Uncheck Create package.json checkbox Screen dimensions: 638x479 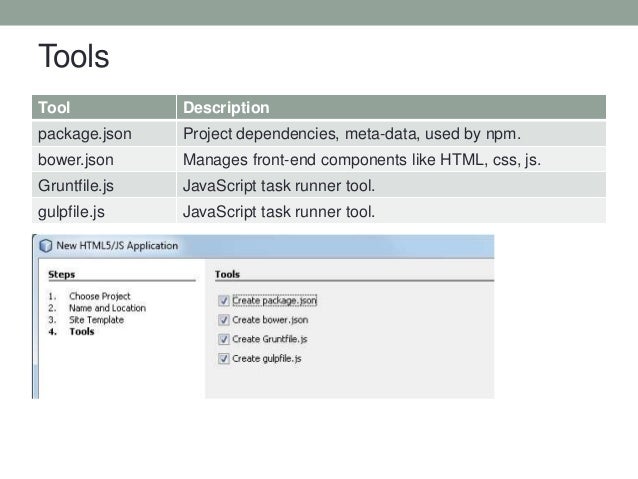pos(224,301)
